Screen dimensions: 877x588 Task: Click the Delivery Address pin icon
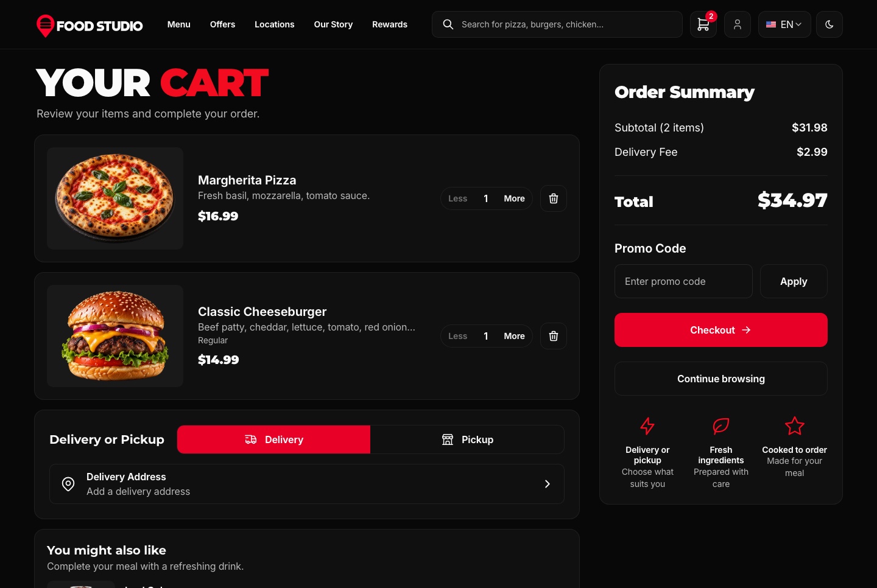pos(68,484)
